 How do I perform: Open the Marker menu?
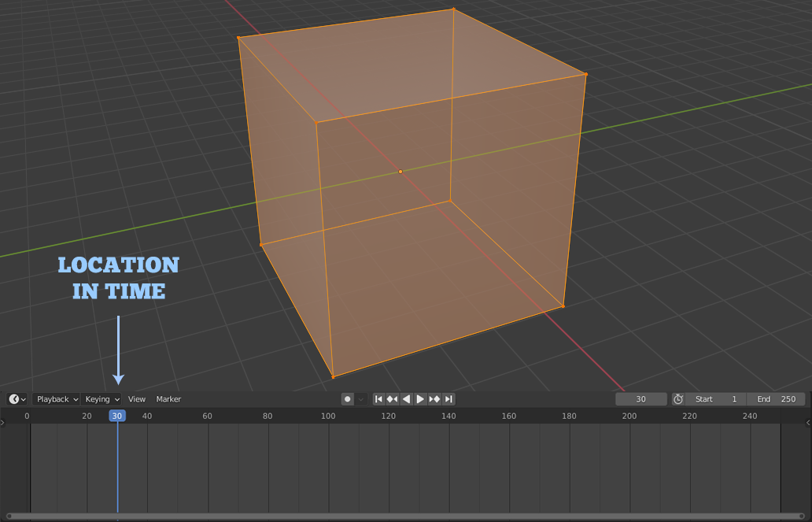click(168, 399)
